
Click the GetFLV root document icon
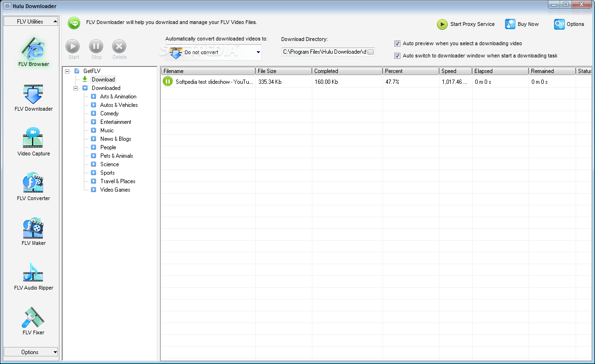pos(76,71)
